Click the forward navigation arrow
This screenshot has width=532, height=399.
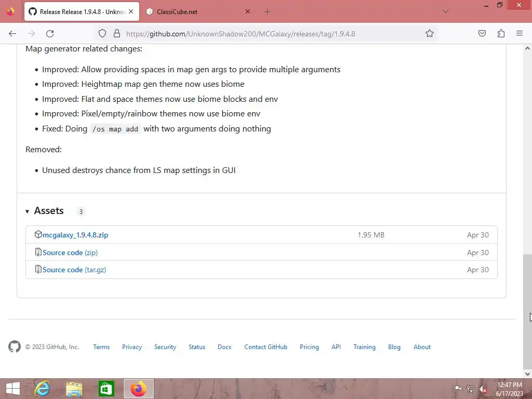[x=31, y=34]
